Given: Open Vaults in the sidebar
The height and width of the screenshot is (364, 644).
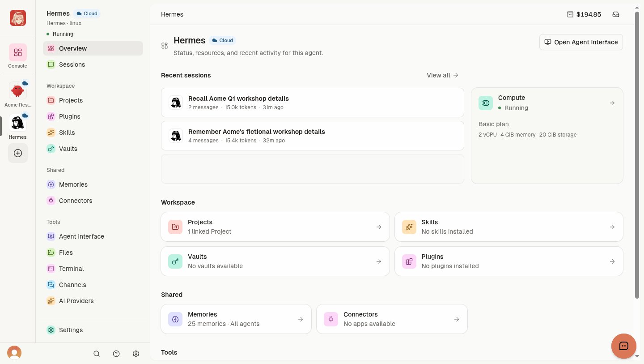Looking at the screenshot, I should tap(93, 149).
